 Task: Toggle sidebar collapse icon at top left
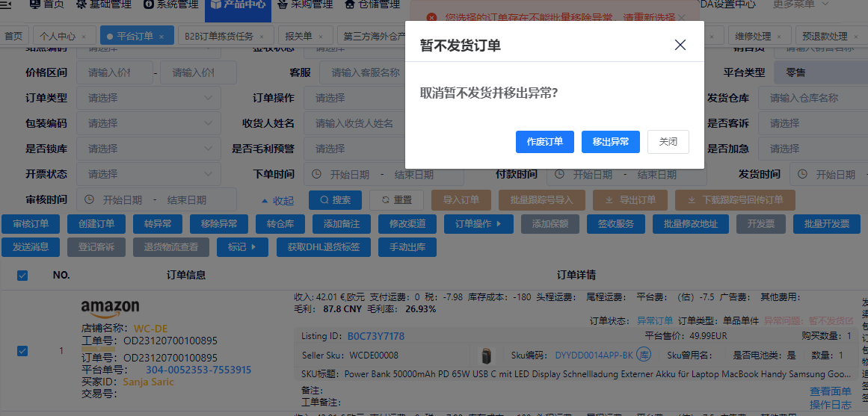coord(5,5)
